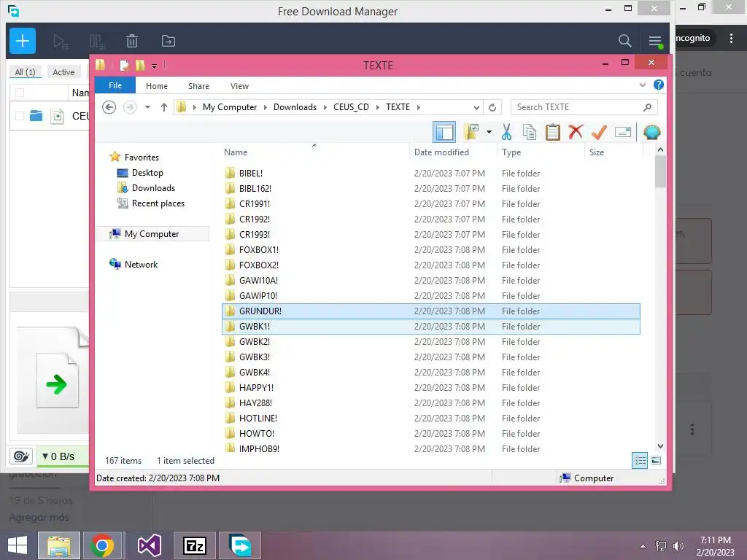747x560 pixels.
Task: Select Network in navigation pane
Action: pos(141,264)
